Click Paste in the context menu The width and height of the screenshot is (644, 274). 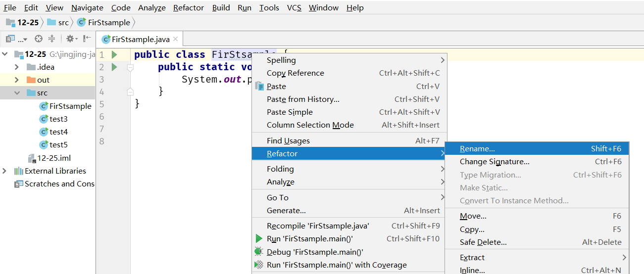tap(349, 87)
